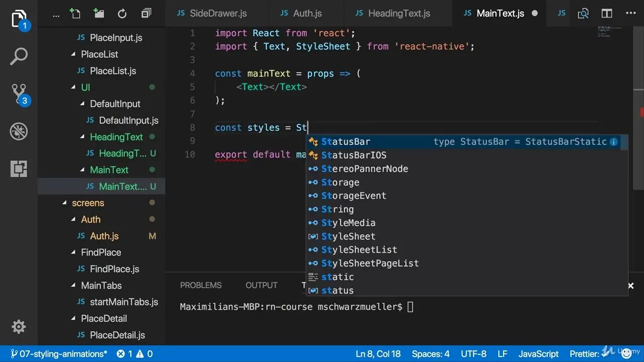Open editor More Actions ellipsis
644x362 pixels.
[x=631, y=14]
